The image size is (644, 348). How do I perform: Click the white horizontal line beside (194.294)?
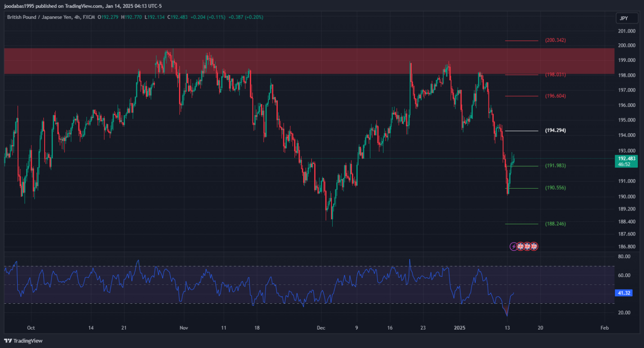tap(521, 131)
